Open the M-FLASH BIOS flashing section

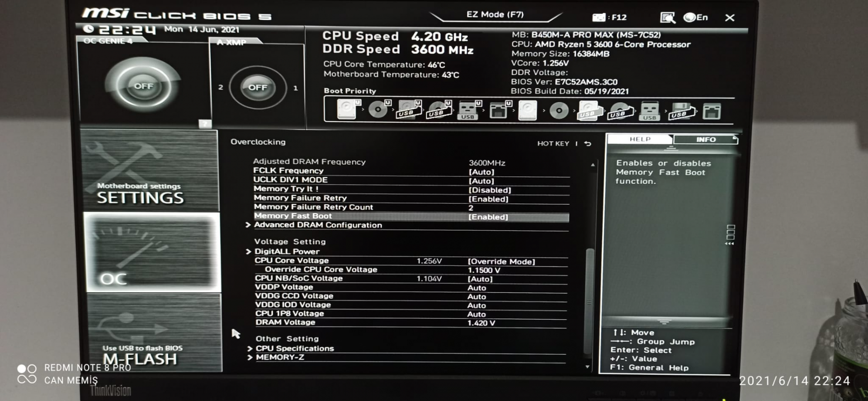tap(154, 333)
